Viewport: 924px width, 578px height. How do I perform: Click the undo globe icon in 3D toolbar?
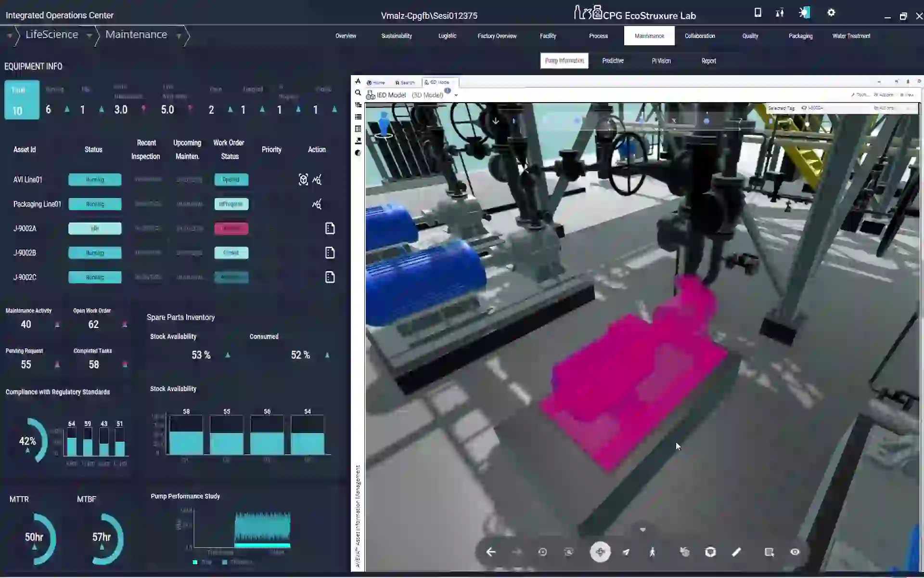[x=684, y=552]
